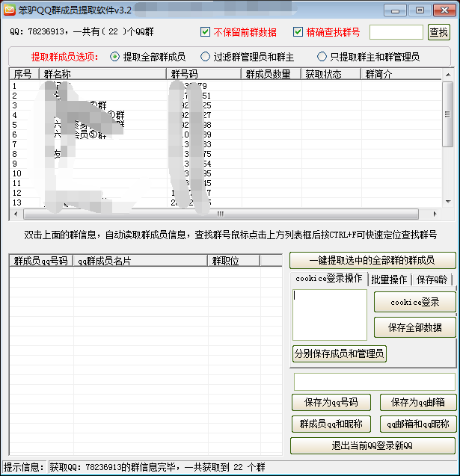460x476 pixels.
Task: Click the group list horizontal scrollbar thumb
Action: (x=221, y=214)
